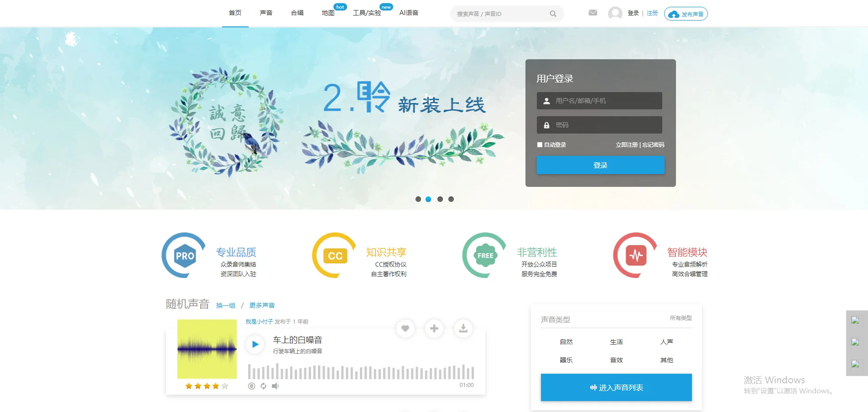This screenshot has width=868, height=412.
Task: Enable the 自动登录 checkbox
Action: [540, 144]
